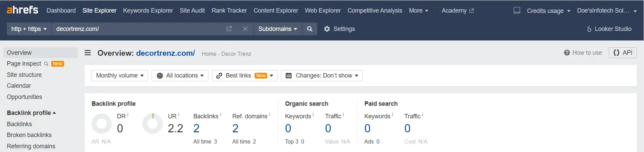Open Rank Tracker
The width and height of the screenshot is (644, 152).
pyautogui.click(x=229, y=11)
